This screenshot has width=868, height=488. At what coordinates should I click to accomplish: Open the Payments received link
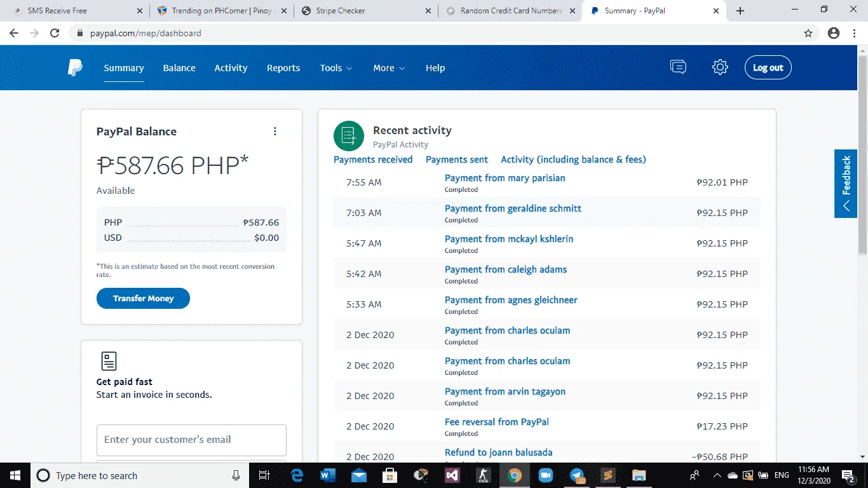coord(373,159)
